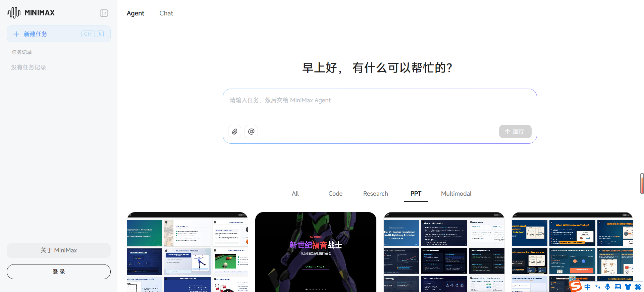Select the Multimodal category tab

[456, 194]
